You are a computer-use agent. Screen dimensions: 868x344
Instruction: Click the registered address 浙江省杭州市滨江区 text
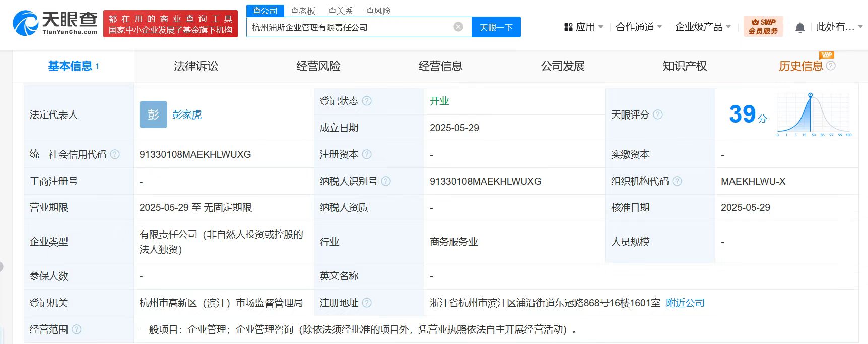[545, 303]
